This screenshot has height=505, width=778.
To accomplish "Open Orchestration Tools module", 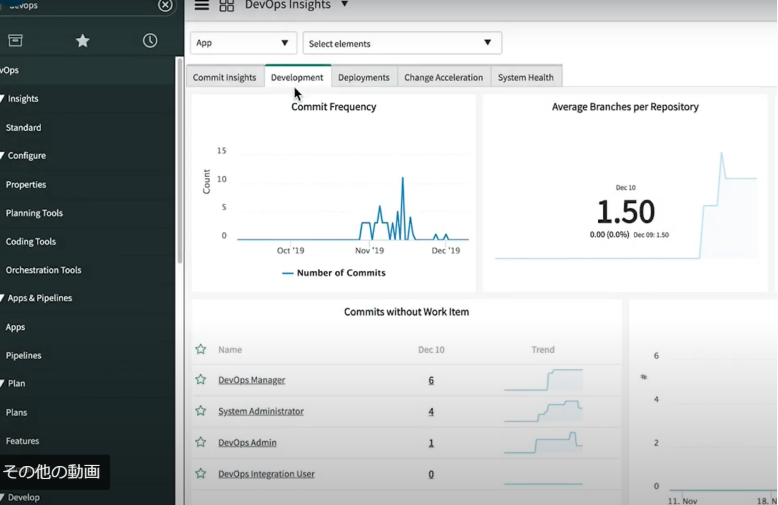I will [44, 270].
